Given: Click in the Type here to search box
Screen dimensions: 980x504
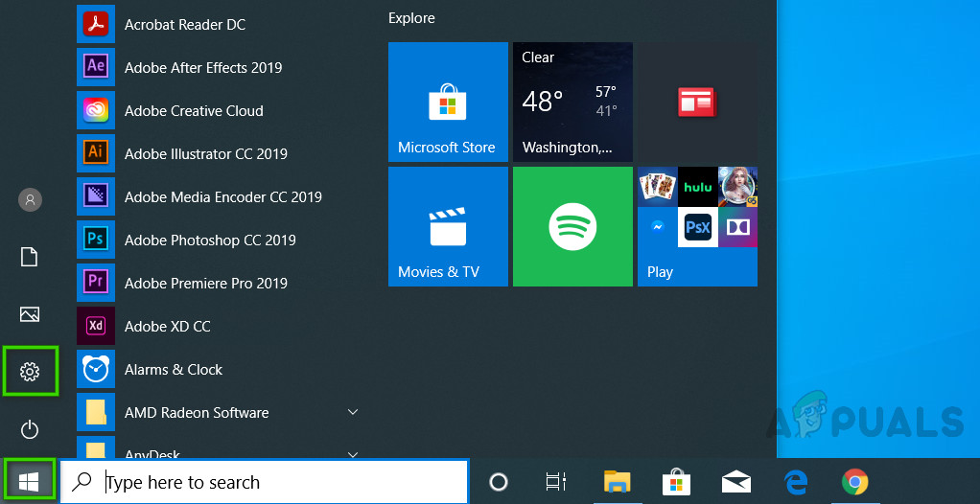Looking at the screenshot, I should (264, 482).
